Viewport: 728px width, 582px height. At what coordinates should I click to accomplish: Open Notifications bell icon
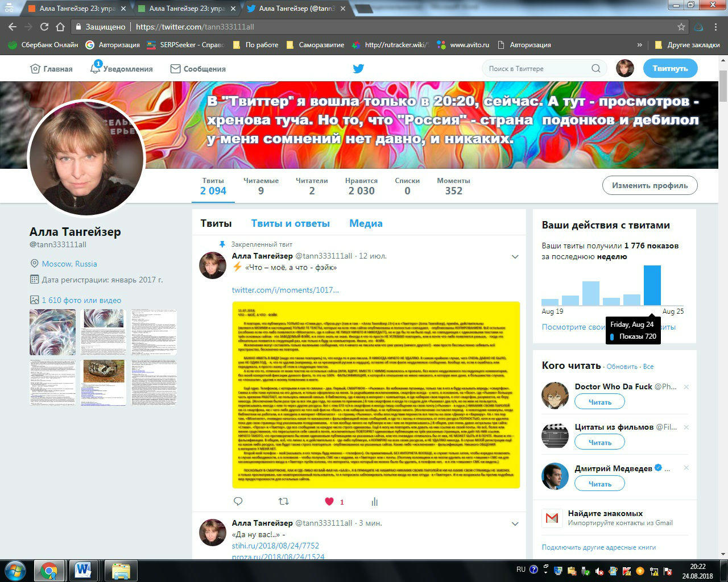click(95, 68)
